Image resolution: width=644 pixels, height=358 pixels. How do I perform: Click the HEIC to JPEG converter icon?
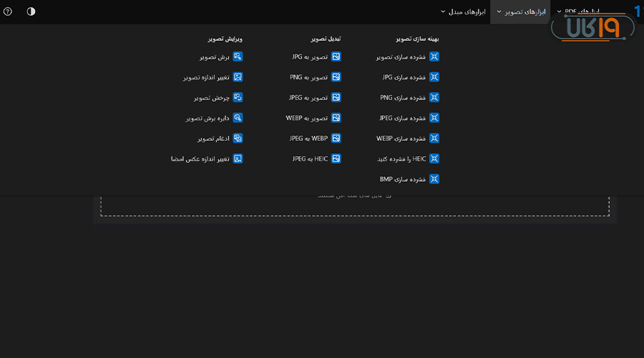pos(336,159)
